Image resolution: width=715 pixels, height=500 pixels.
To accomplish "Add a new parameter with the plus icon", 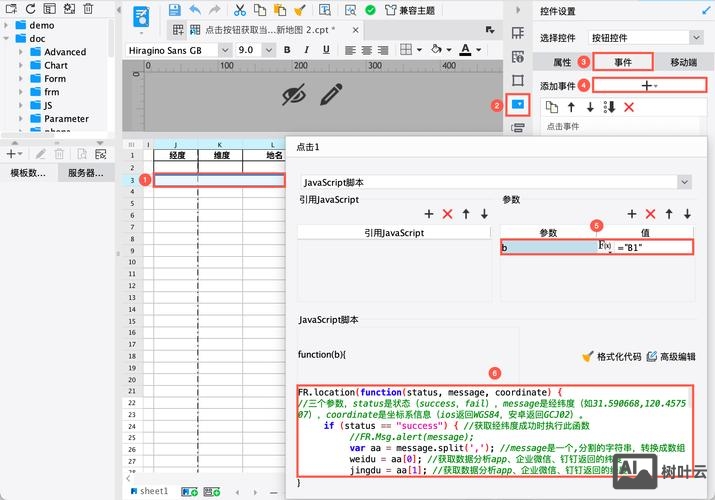I will [631, 214].
